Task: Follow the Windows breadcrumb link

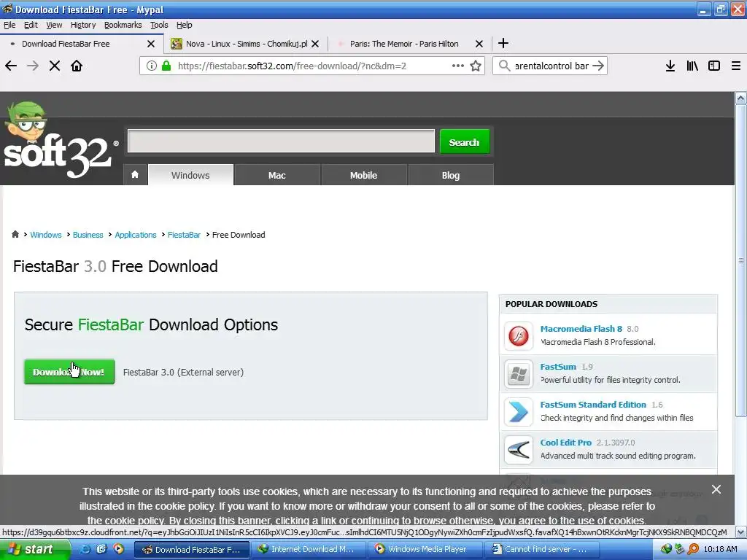Action: [x=46, y=235]
